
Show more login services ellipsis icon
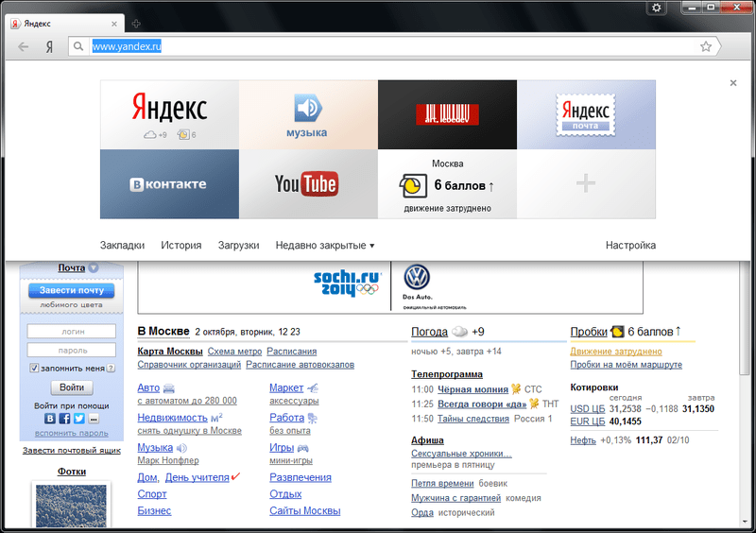pyautogui.click(x=94, y=419)
